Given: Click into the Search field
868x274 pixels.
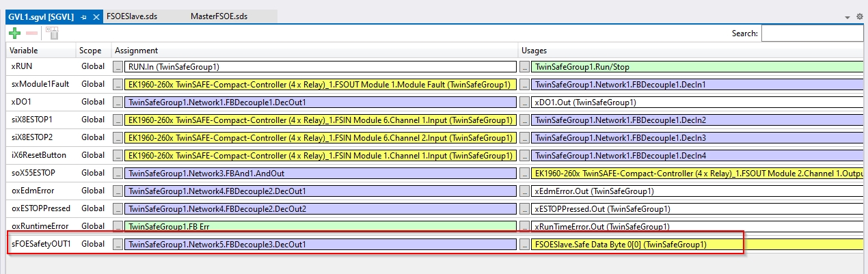Looking at the screenshot, I should [x=813, y=33].
